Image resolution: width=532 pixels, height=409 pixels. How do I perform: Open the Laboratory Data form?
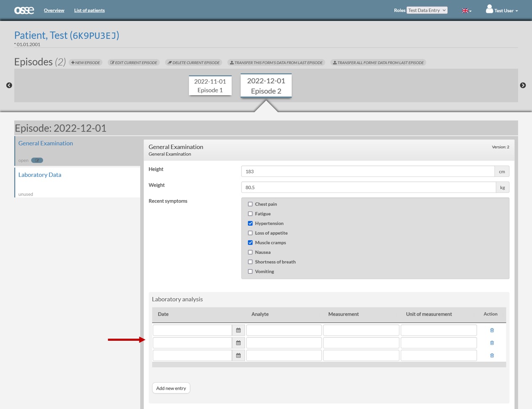40,174
